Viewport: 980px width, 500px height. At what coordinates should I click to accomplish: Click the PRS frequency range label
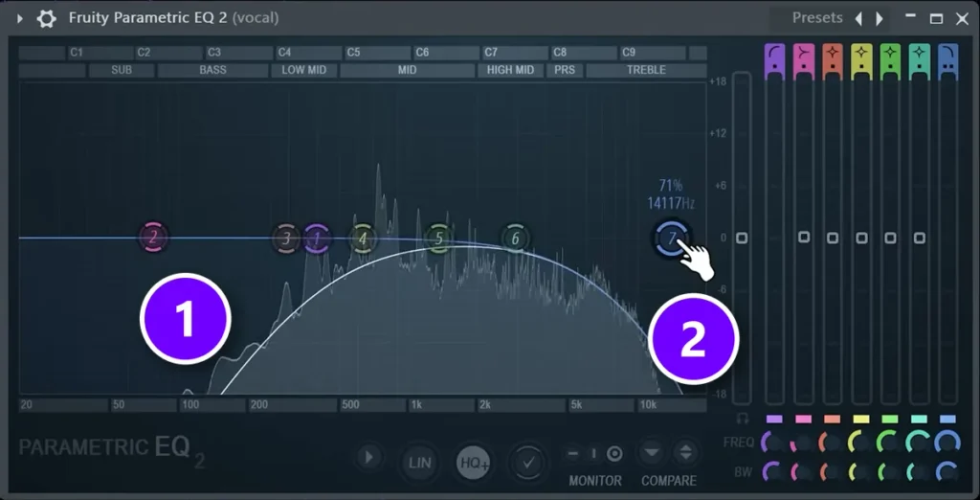click(x=565, y=70)
